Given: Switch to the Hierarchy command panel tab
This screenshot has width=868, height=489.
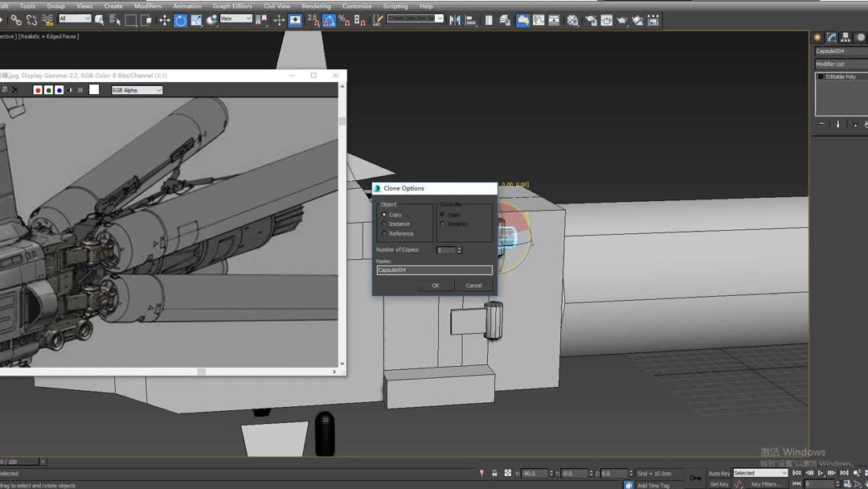Looking at the screenshot, I should point(845,37).
